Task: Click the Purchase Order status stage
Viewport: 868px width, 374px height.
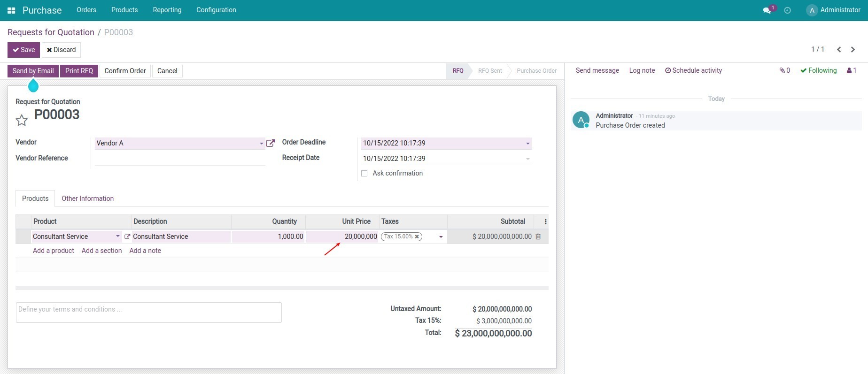Action: tap(536, 71)
